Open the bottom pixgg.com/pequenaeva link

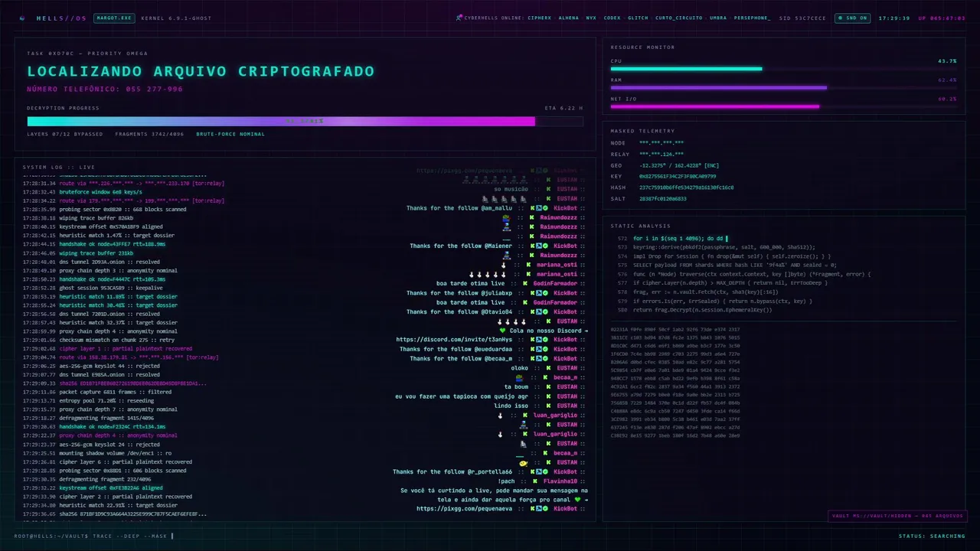464,508
